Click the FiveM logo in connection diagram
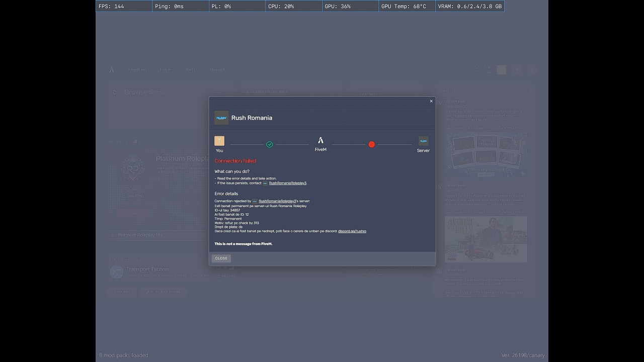 click(320, 140)
